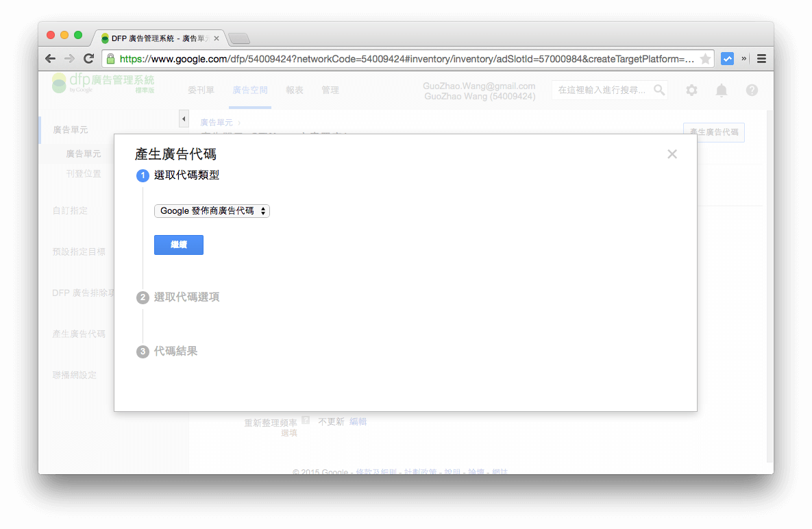Click the search magnifier icon
Image resolution: width=812 pixels, height=529 pixels.
(x=659, y=90)
